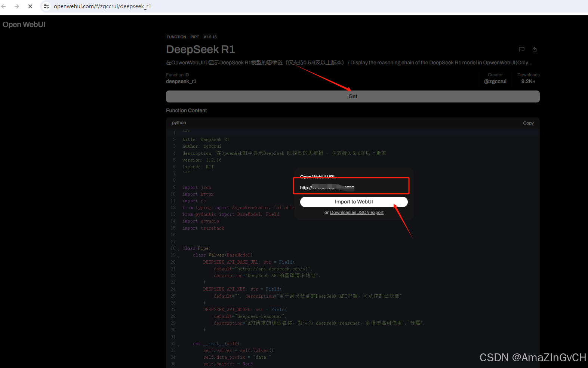The height and width of the screenshot is (368, 588).
Task: Open site information icon in address bar
Action: (x=46, y=6)
